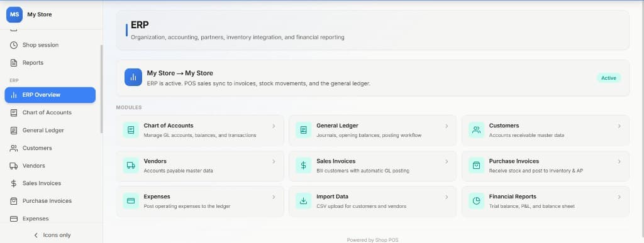Collapse the sidebar with Icons only
644x243 pixels.
pyautogui.click(x=52, y=235)
